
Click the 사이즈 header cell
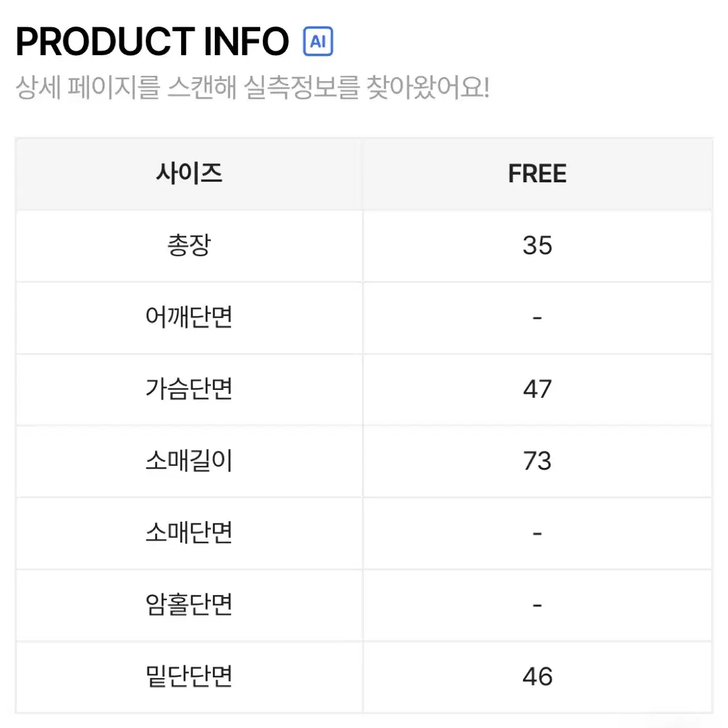coord(189,174)
